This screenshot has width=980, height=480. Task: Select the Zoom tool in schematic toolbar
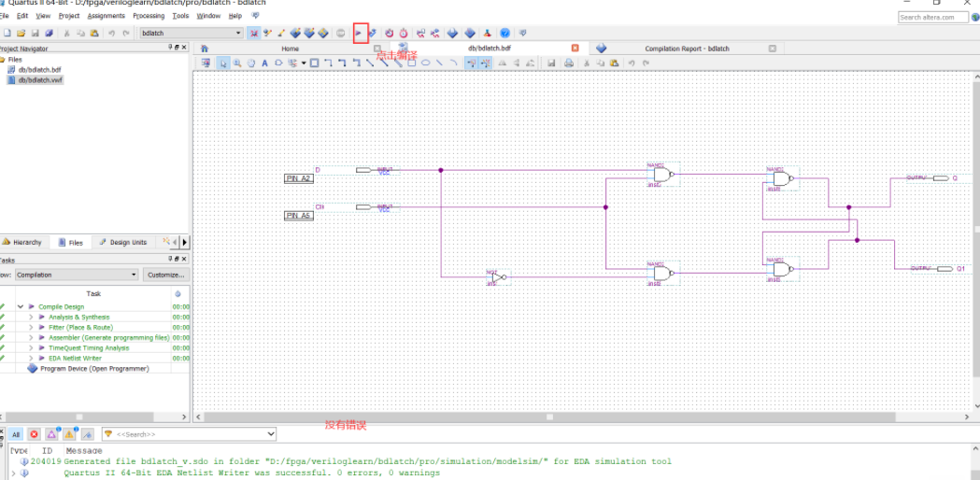[x=237, y=64]
